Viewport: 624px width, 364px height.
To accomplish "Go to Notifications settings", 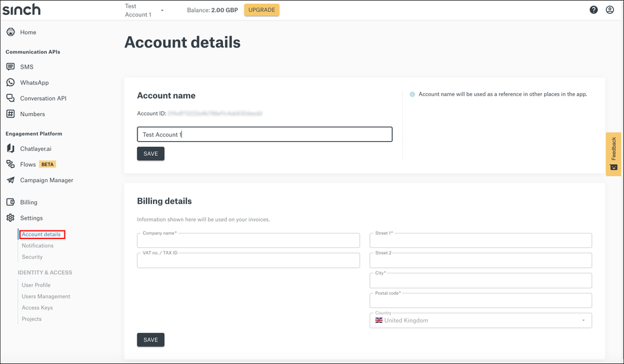I will pyautogui.click(x=37, y=245).
